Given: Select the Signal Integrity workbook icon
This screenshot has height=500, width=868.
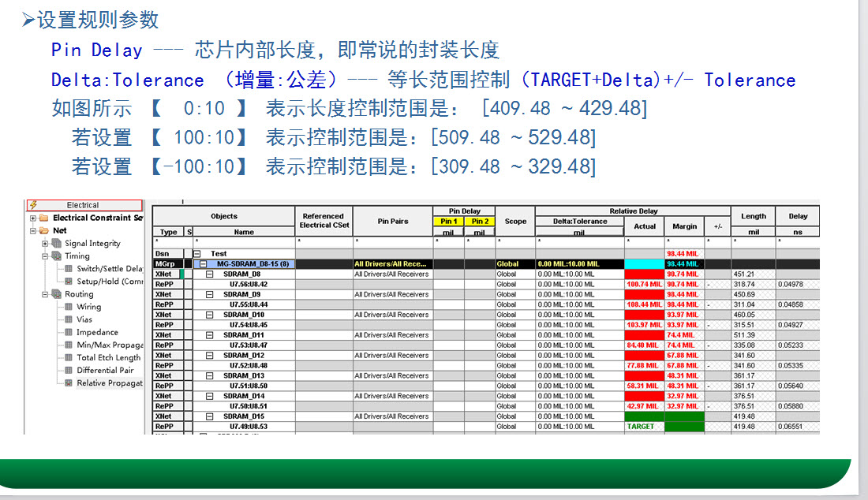Looking at the screenshot, I should 57,244.
